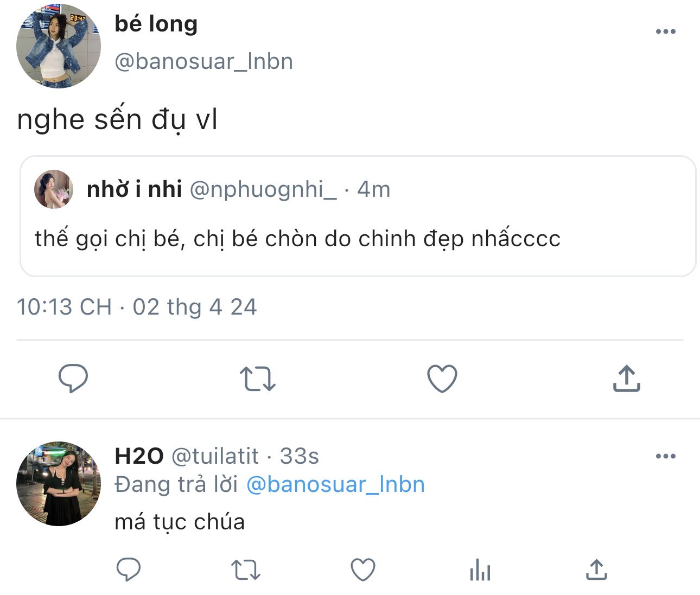Share bé long's main tweet
700x595 pixels.
point(627,378)
